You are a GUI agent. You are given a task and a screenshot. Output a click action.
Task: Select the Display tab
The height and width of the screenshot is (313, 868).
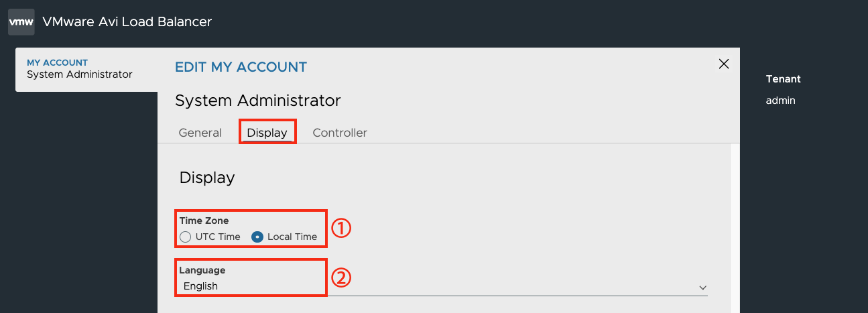[x=267, y=133]
